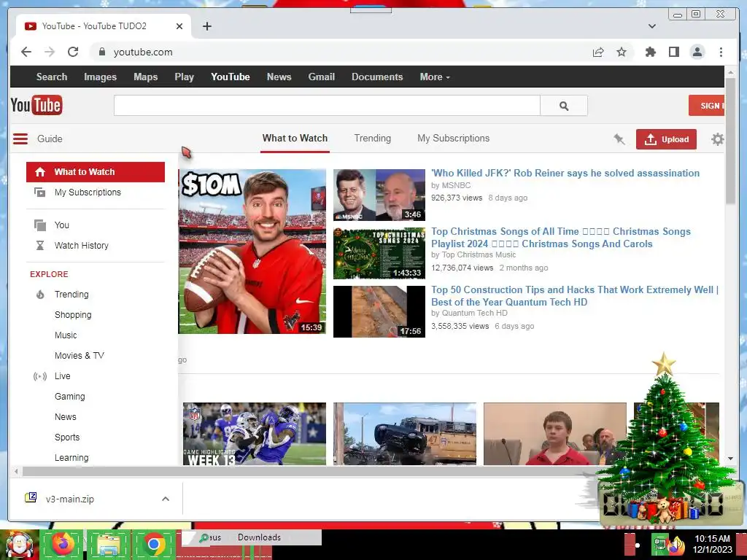Select Shopping in the Explore list

coord(73,315)
